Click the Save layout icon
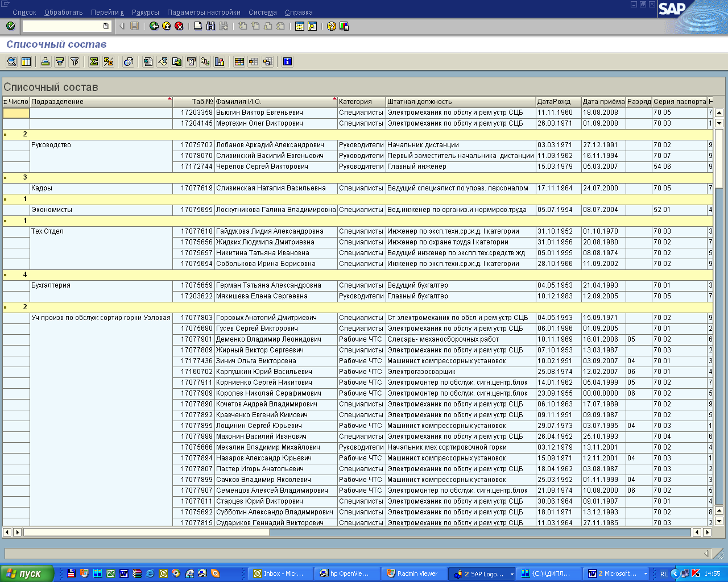 268,61
